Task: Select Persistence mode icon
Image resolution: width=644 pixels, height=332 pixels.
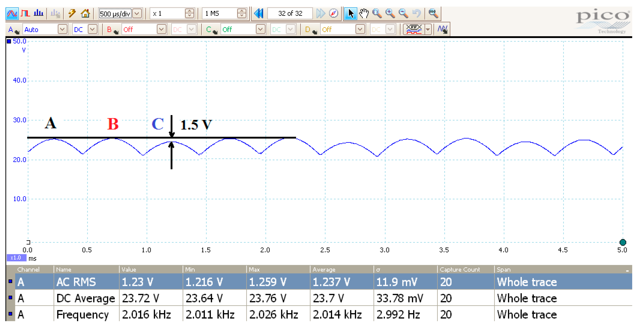Action: pos(25,13)
